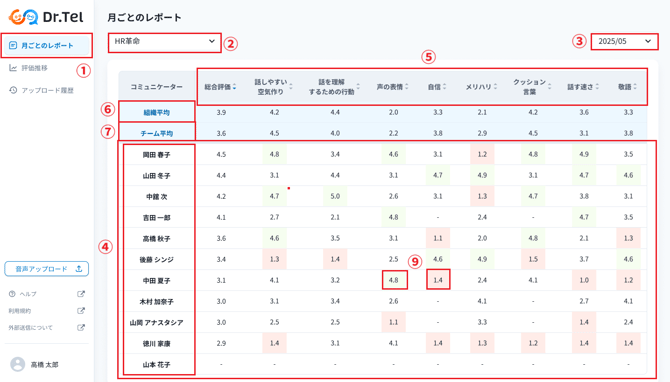The height and width of the screenshot is (382, 670).
Task: Click 月ごとのレポート page heading
Action: [x=144, y=18]
